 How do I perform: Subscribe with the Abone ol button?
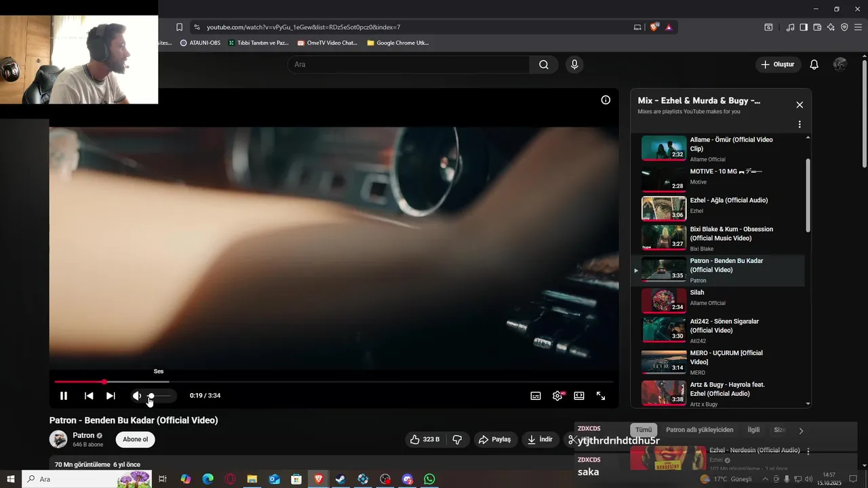135,439
